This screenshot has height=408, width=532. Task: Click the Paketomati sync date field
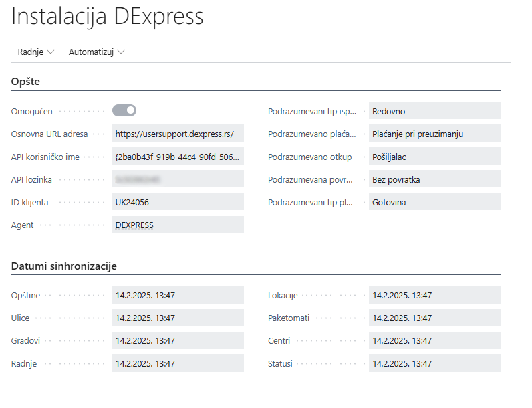point(434,318)
